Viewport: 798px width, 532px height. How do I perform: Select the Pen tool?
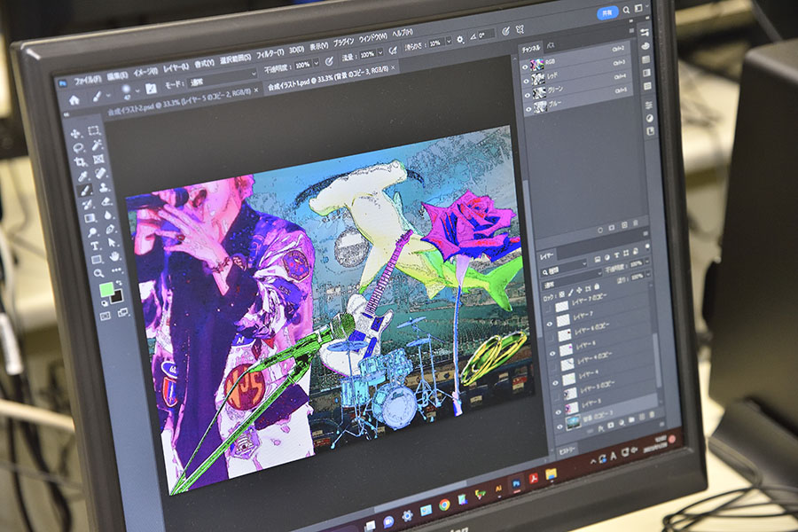click(x=111, y=229)
